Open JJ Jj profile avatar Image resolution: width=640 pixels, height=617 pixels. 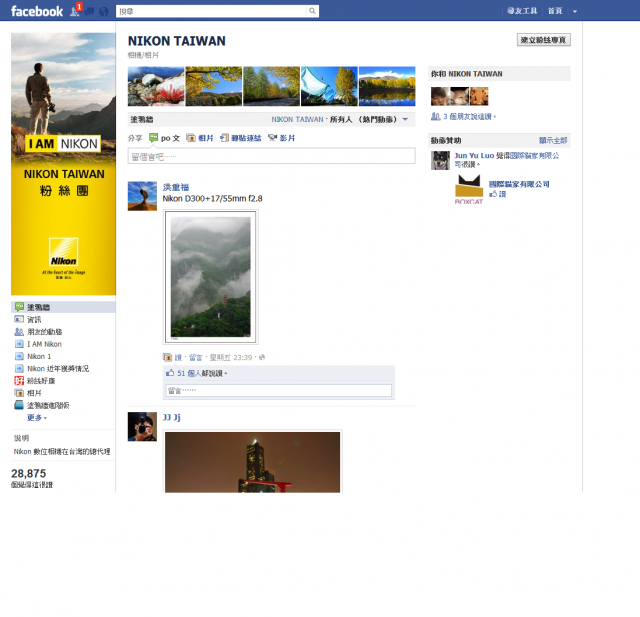pos(142,426)
